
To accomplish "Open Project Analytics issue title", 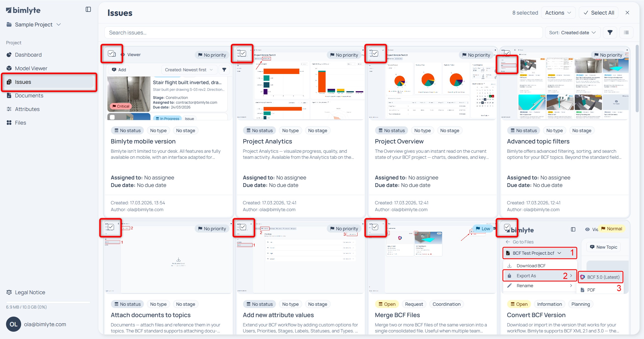I will pyautogui.click(x=267, y=141).
